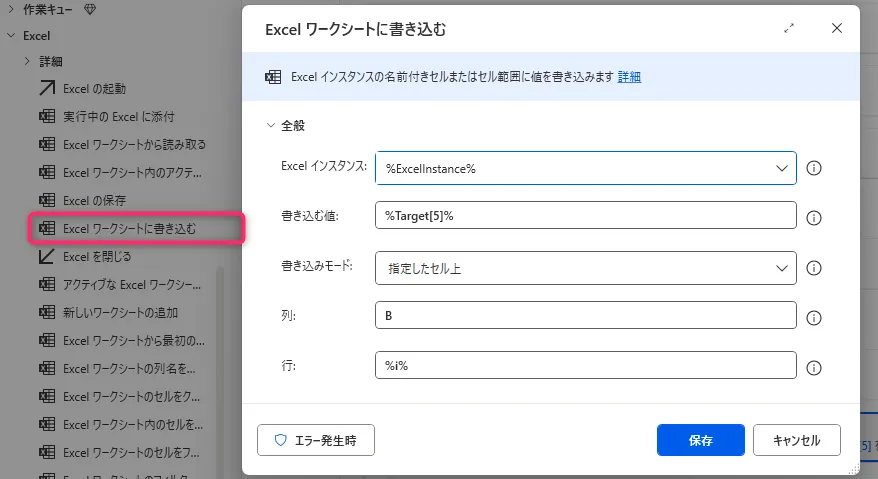Click info icon next to 列 field
This screenshot has height=479, width=878.
(x=813, y=317)
